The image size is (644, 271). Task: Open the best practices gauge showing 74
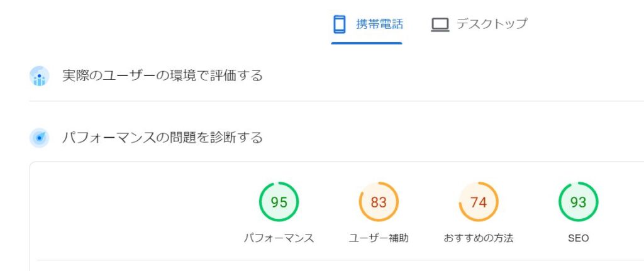click(479, 202)
